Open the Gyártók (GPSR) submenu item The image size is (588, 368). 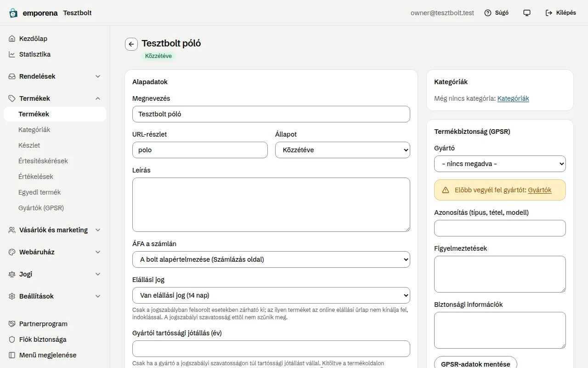(41, 208)
